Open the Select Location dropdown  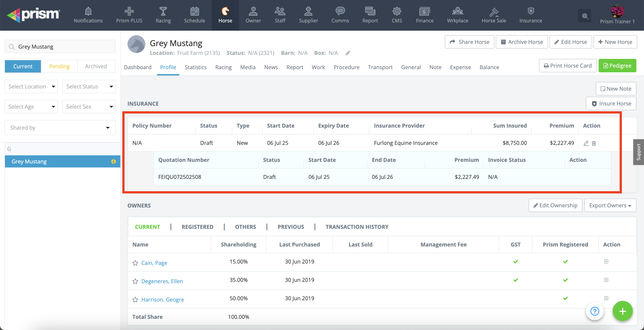[31, 86]
